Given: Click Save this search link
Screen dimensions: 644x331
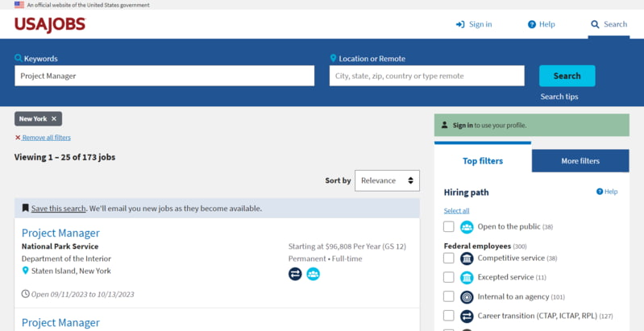Looking at the screenshot, I should (x=58, y=209).
